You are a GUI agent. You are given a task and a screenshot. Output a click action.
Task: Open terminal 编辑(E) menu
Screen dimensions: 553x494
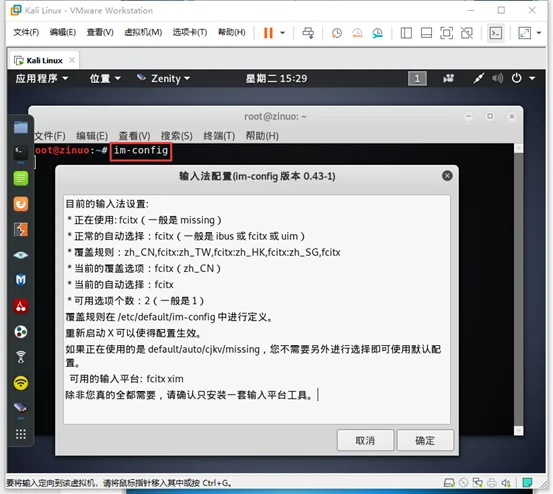click(92, 136)
